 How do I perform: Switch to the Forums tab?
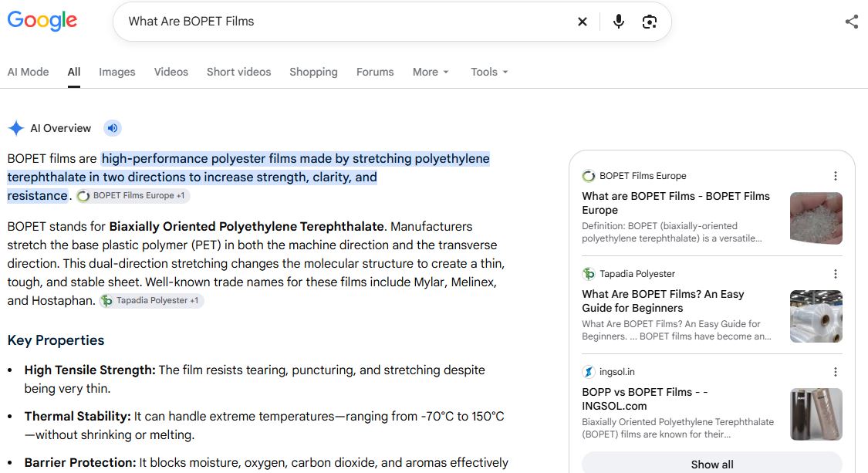(x=375, y=72)
